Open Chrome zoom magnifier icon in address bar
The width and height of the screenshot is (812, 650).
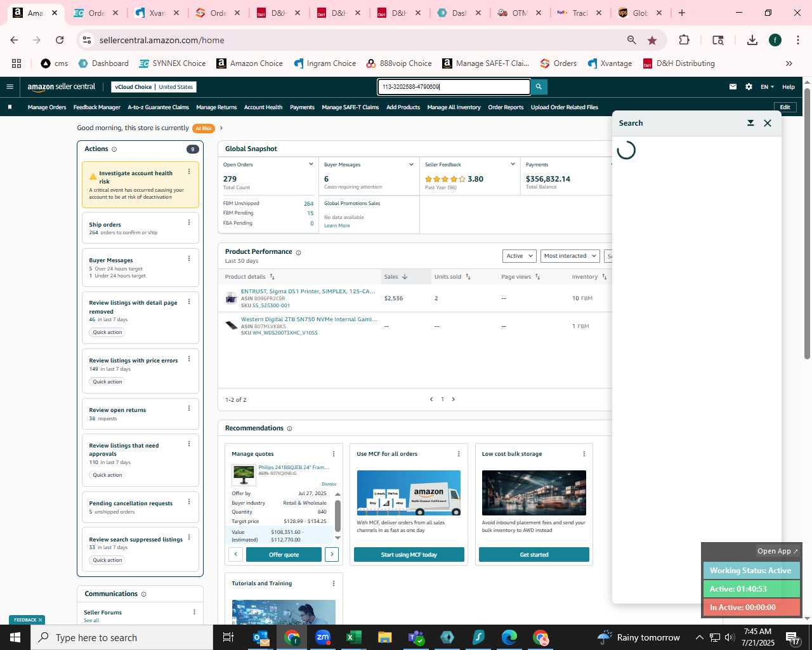click(x=631, y=40)
